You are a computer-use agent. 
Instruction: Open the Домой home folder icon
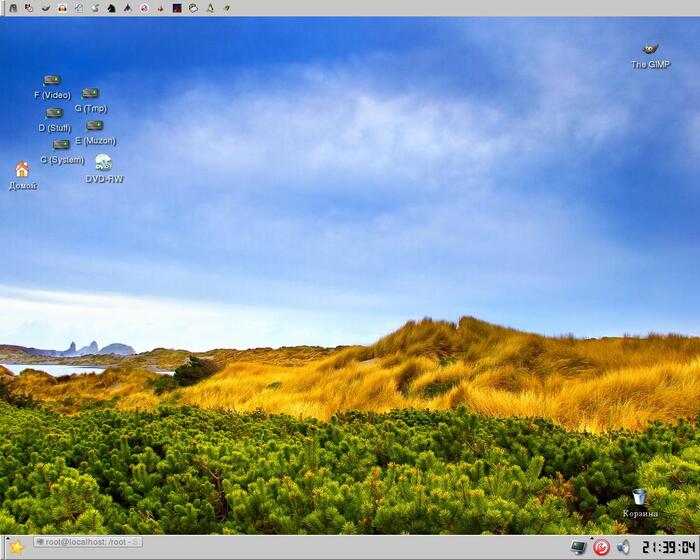coord(22,170)
